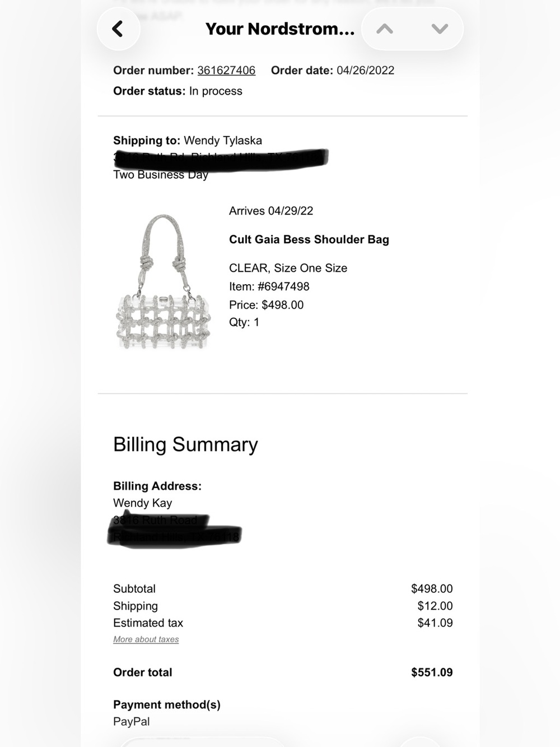Click the Shipping cost $12.00

(x=435, y=606)
